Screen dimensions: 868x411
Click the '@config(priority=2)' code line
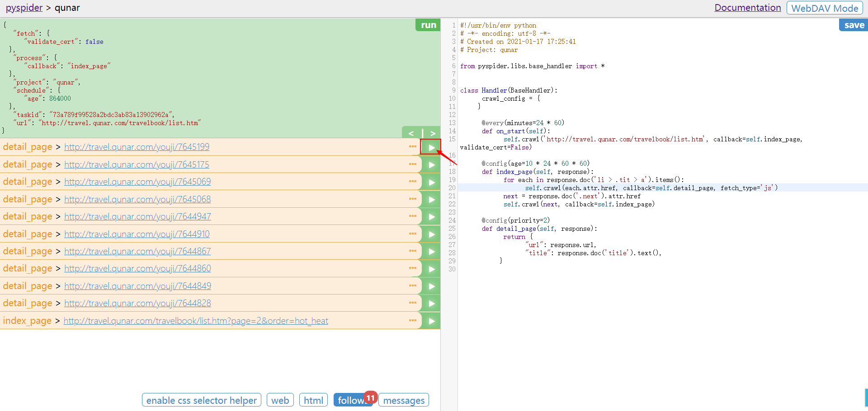(516, 220)
